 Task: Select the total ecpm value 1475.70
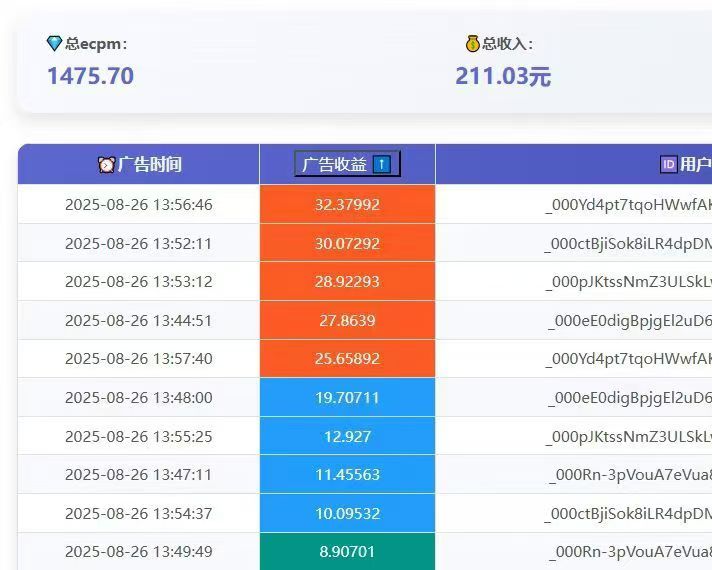pyautogui.click(x=91, y=76)
